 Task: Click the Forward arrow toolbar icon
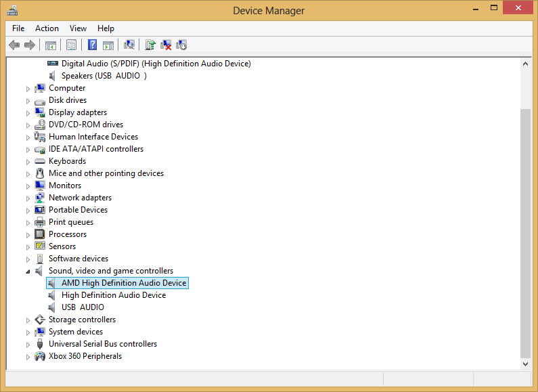pos(30,45)
